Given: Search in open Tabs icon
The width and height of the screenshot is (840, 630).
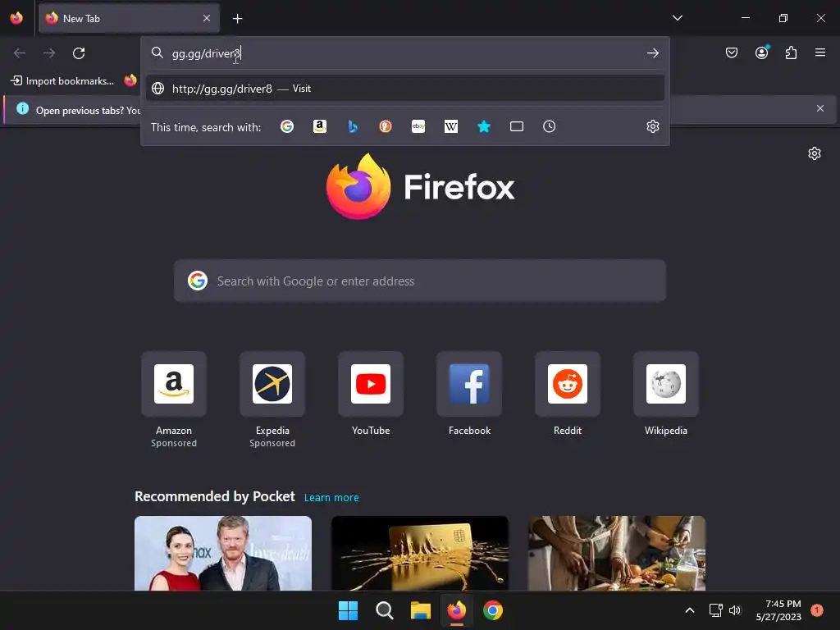Looking at the screenshot, I should coord(517,126).
